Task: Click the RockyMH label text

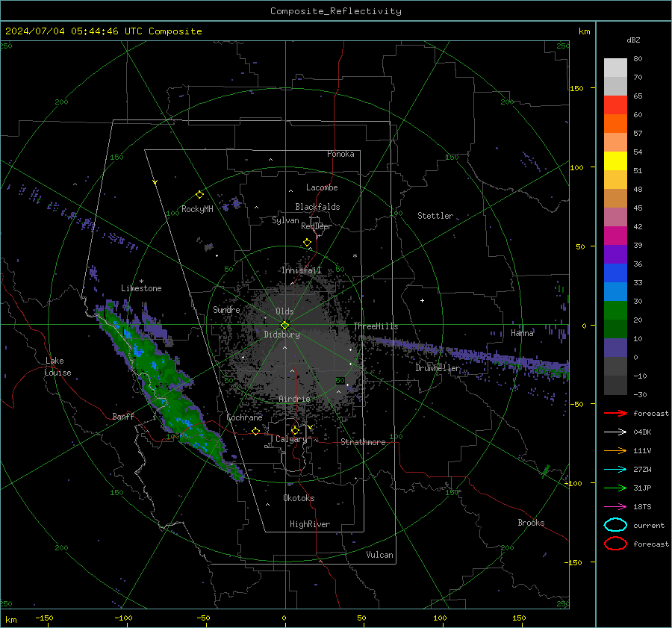Action: tap(197, 209)
